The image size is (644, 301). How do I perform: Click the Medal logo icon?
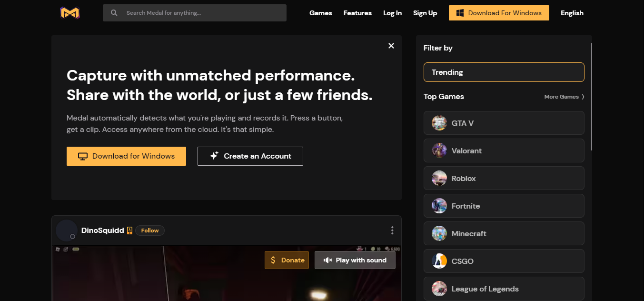(69, 13)
